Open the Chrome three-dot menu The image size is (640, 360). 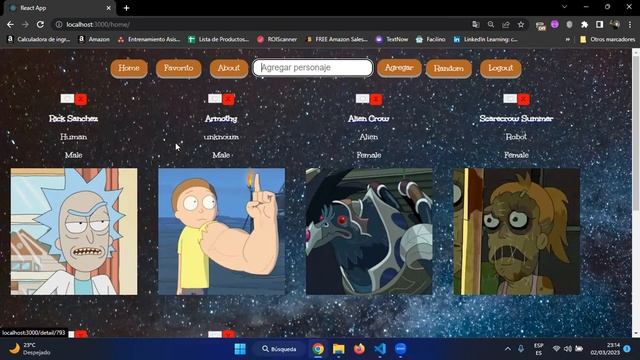click(x=630, y=24)
